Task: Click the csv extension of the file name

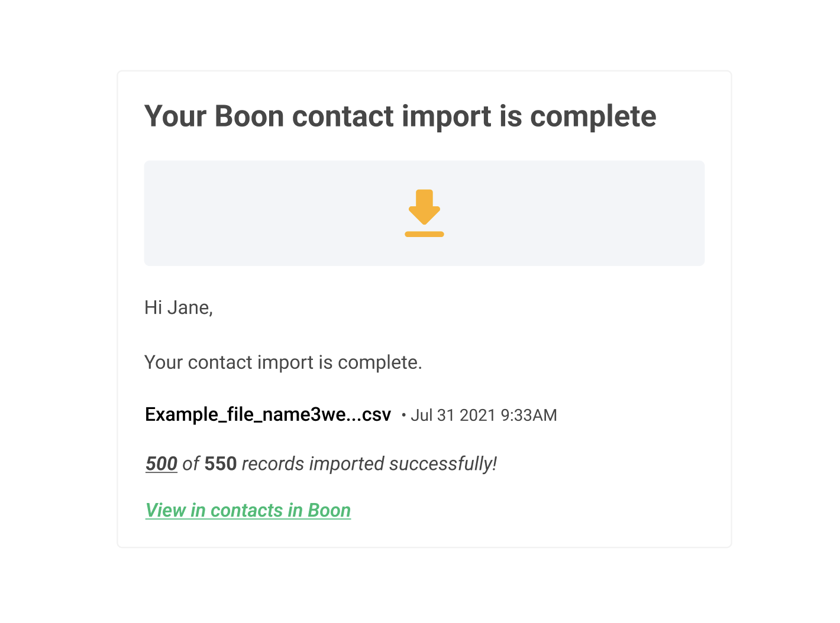Action: click(x=376, y=415)
